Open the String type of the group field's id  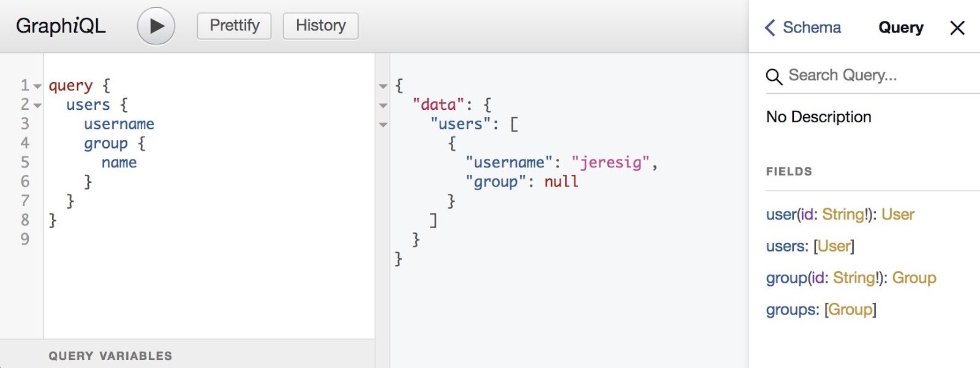854,278
